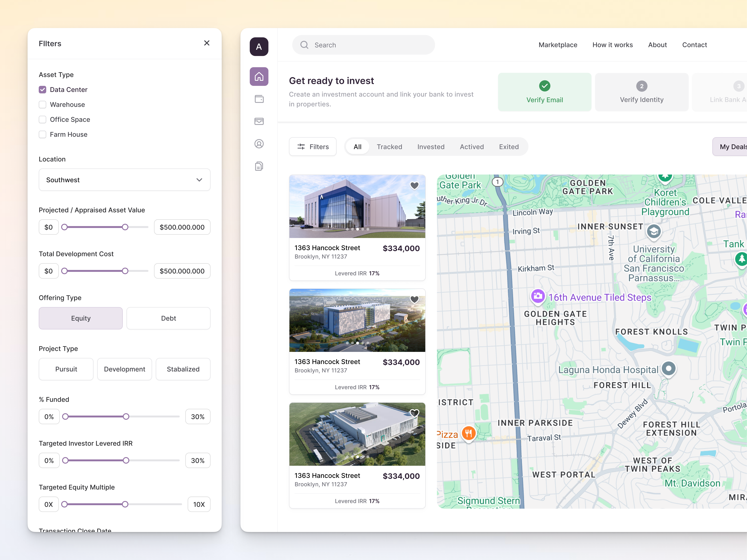Select the Home icon in the sidebar

(x=259, y=77)
